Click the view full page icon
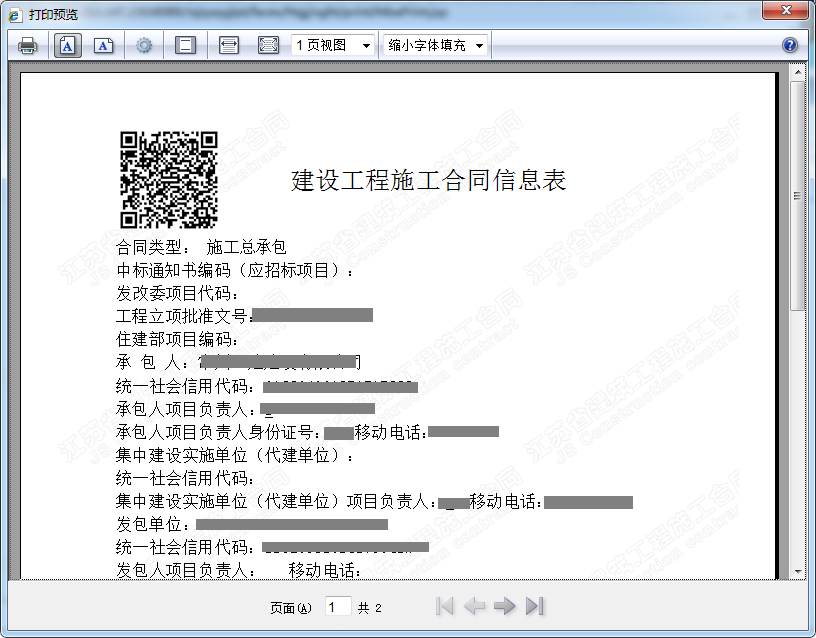The image size is (816, 638). [x=268, y=45]
